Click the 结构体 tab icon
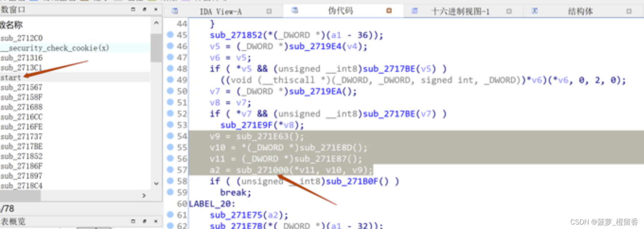 pos(534,11)
